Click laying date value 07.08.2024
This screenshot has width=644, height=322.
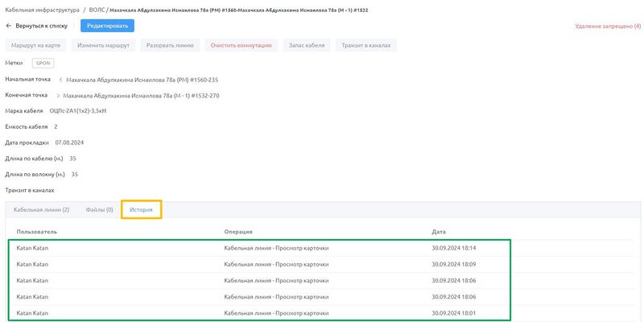(x=69, y=142)
